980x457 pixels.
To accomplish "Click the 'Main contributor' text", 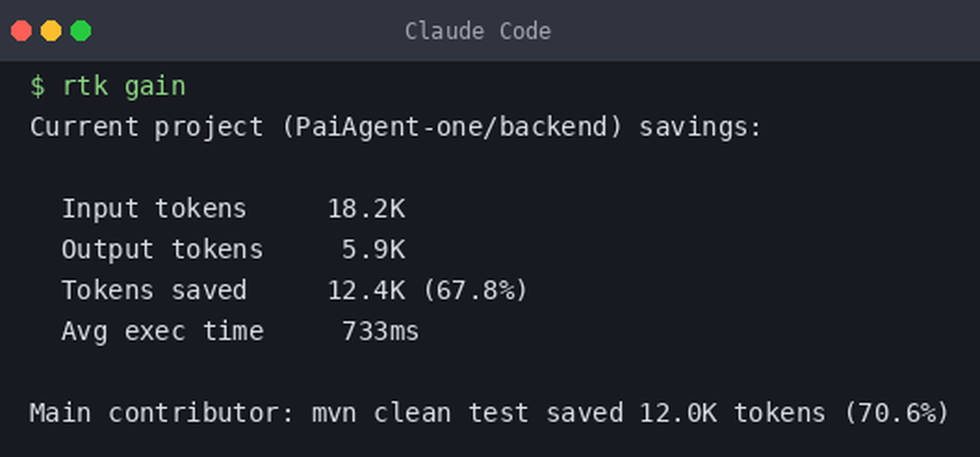I will tap(162, 412).
